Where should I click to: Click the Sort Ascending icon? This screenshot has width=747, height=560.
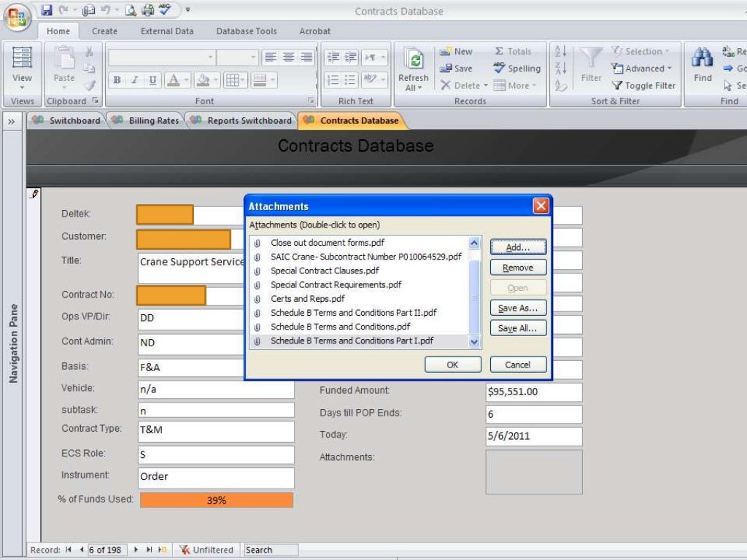561,51
